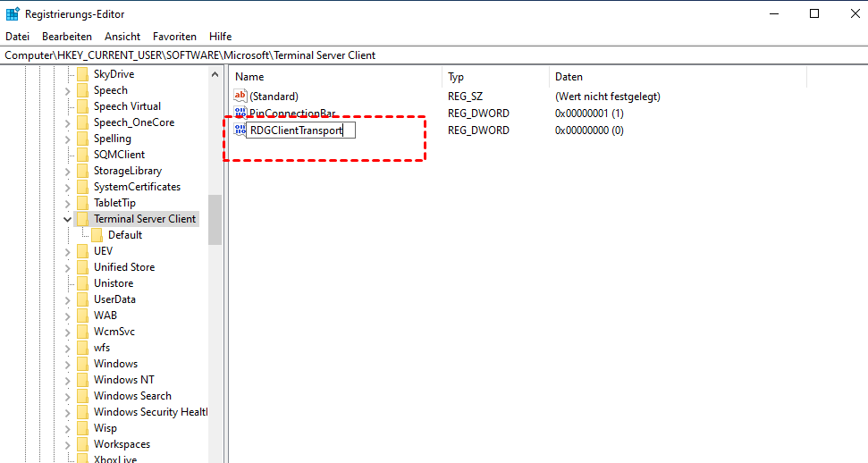Select the Windows Search folder icon

click(x=82, y=395)
